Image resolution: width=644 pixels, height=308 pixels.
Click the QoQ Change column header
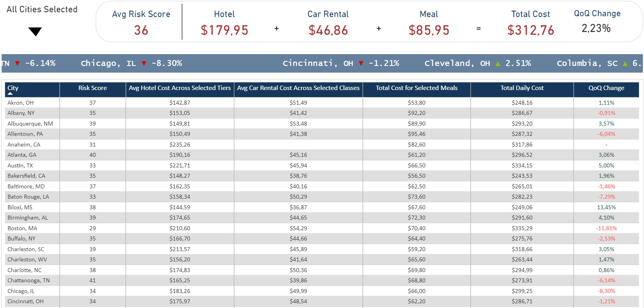click(606, 88)
